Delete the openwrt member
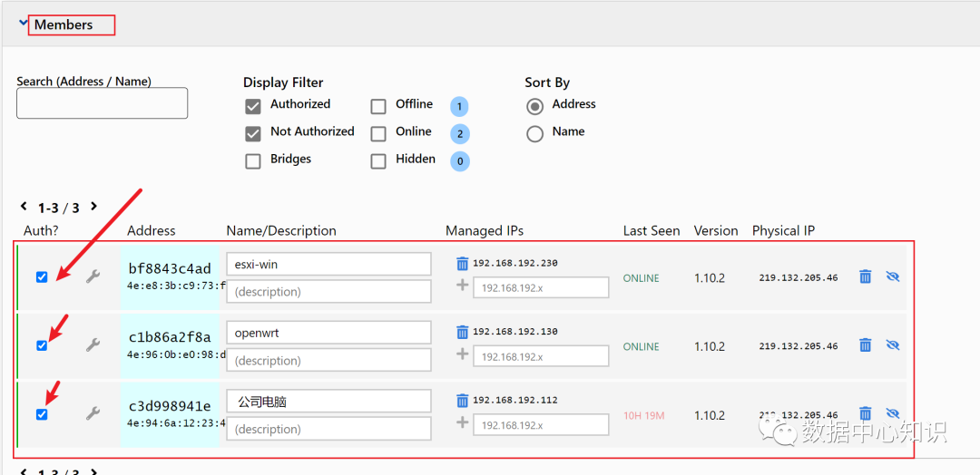 [x=866, y=344]
